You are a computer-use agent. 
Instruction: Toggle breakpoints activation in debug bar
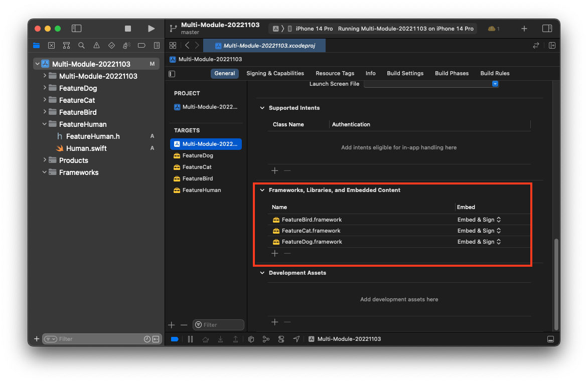(175, 339)
